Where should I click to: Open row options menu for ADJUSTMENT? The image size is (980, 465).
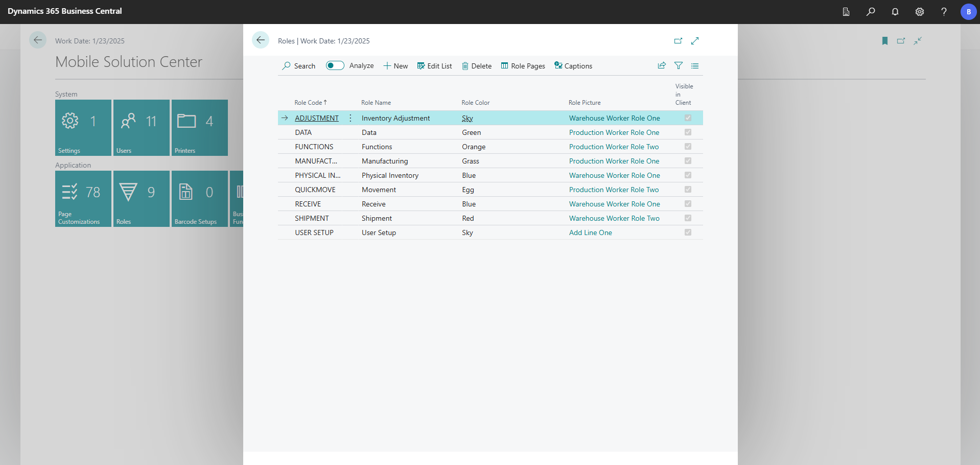(x=351, y=118)
